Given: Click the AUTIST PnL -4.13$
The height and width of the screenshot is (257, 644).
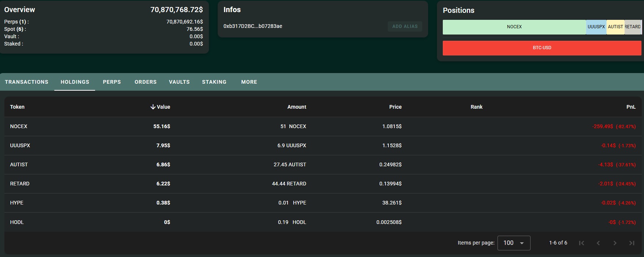Looking at the screenshot, I should tap(605, 164).
